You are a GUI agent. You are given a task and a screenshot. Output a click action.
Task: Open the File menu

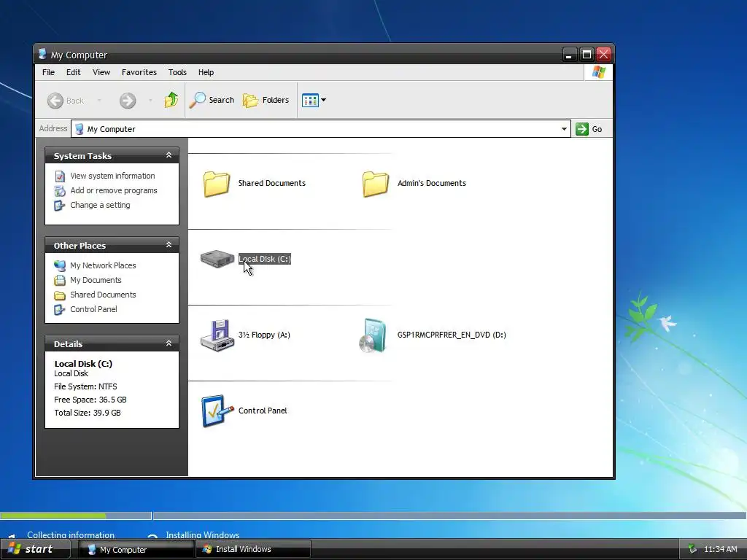pos(48,72)
